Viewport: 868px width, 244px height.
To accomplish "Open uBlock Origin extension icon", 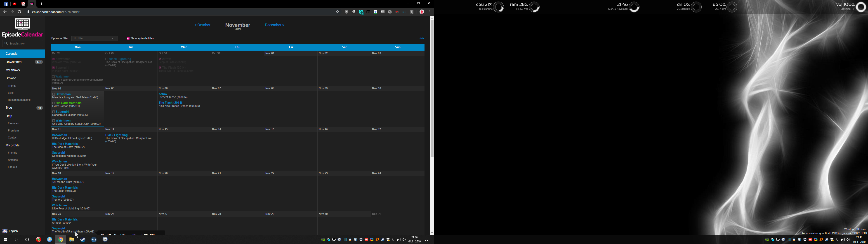I will pos(346,12).
